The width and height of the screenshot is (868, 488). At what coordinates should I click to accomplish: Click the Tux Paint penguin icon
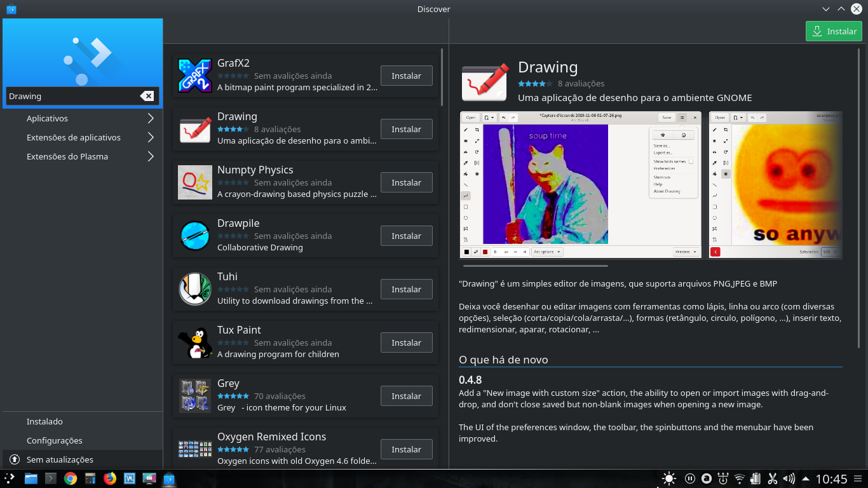[x=194, y=341]
